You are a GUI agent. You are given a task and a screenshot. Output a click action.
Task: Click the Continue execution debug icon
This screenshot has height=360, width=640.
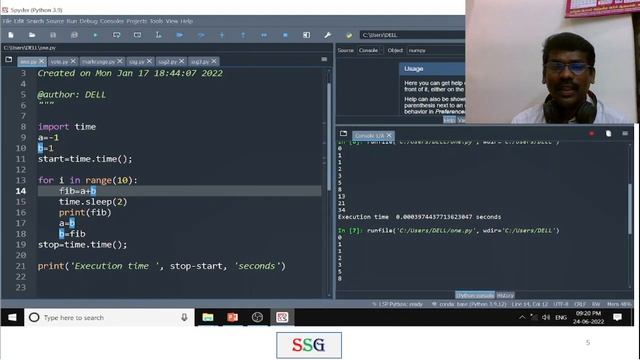[264, 35]
